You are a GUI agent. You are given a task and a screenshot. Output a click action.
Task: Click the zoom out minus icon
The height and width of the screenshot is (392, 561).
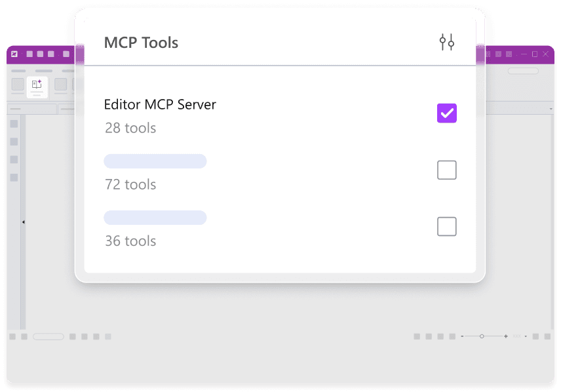pos(462,336)
